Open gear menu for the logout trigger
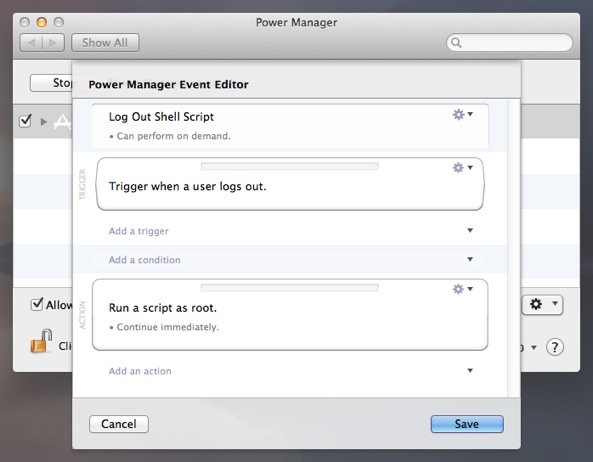 [x=463, y=167]
